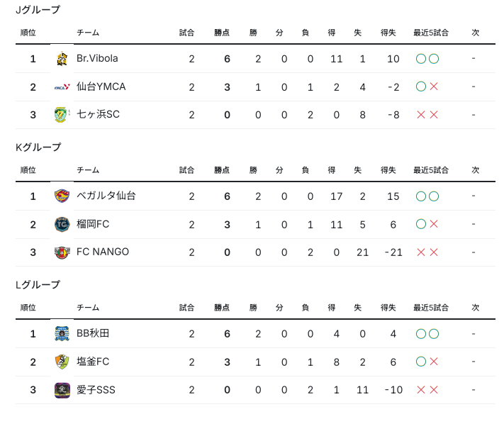Click the 塩釜FC team crest
This screenshot has width=504, height=424.
(62, 362)
